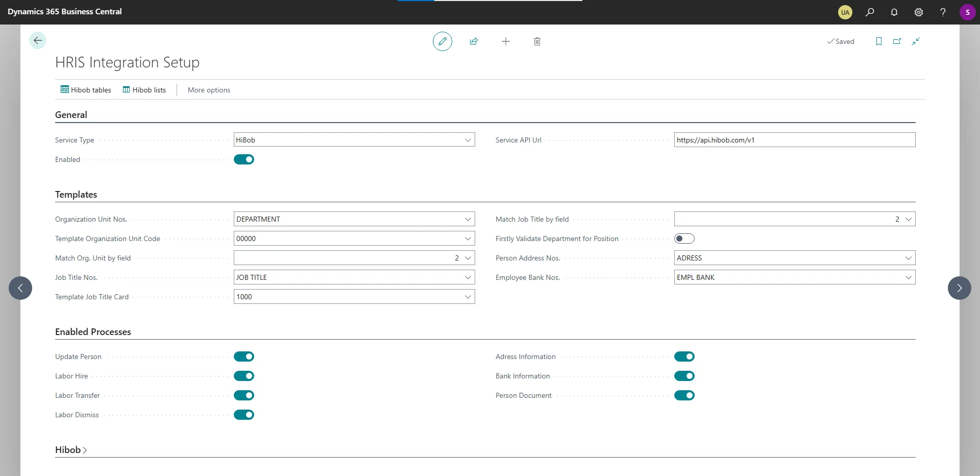980x476 pixels.
Task: Open the search magnifier icon
Action: click(870, 12)
